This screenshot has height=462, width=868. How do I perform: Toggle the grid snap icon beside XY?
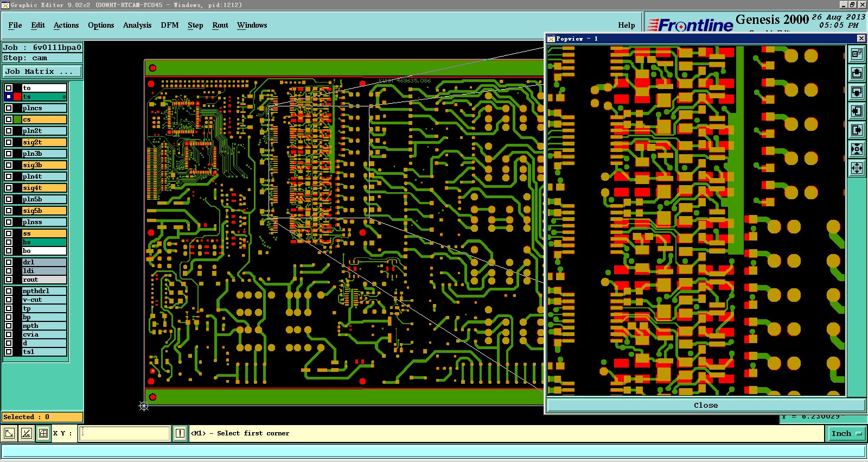coord(43,433)
